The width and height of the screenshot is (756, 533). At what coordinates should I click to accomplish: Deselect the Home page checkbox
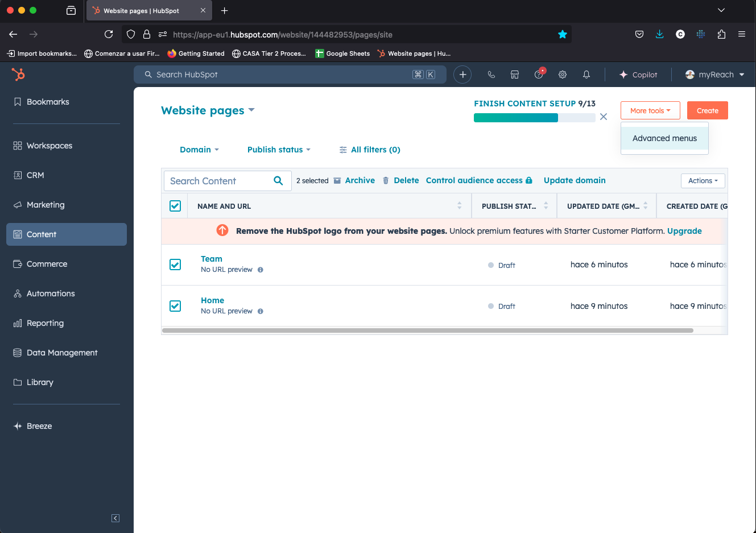click(175, 306)
